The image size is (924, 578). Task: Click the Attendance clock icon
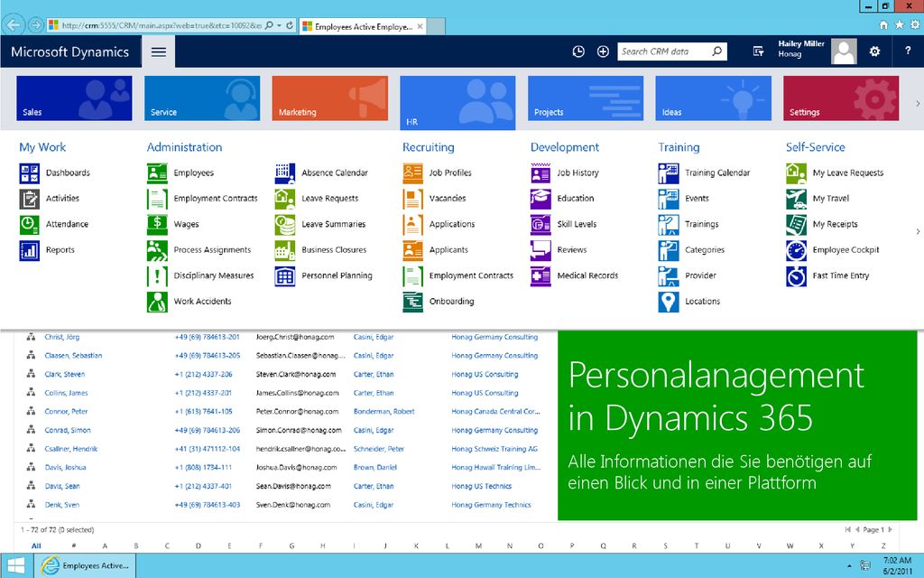click(x=30, y=224)
